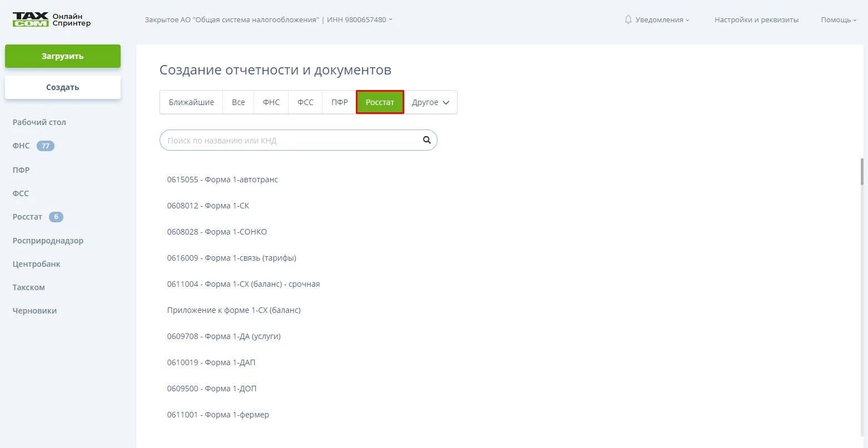
Task: Switch to the Ближайшие tab
Action: click(191, 102)
